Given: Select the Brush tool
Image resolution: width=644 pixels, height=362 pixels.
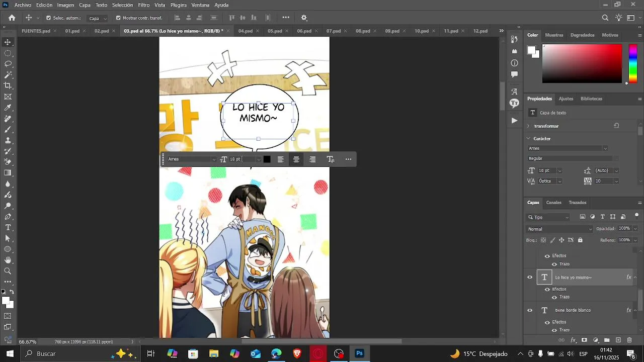Looking at the screenshot, I should pyautogui.click(x=8, y=130).
